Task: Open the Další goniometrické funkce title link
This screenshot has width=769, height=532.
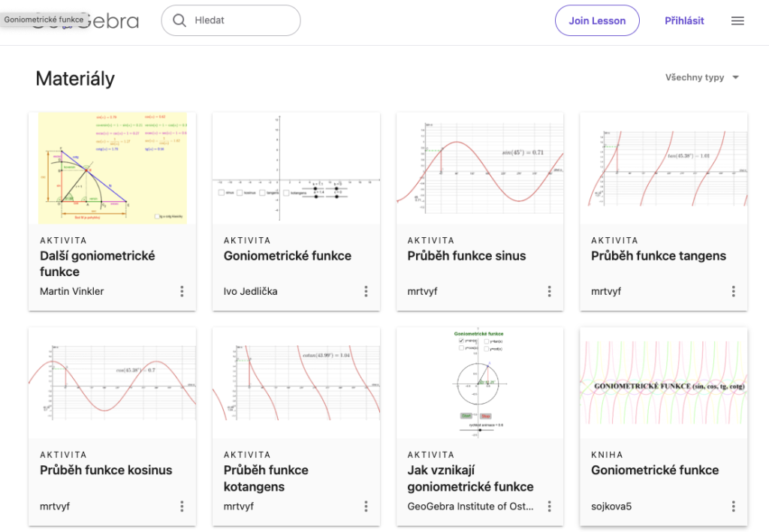Action: [x=98, y=263]
